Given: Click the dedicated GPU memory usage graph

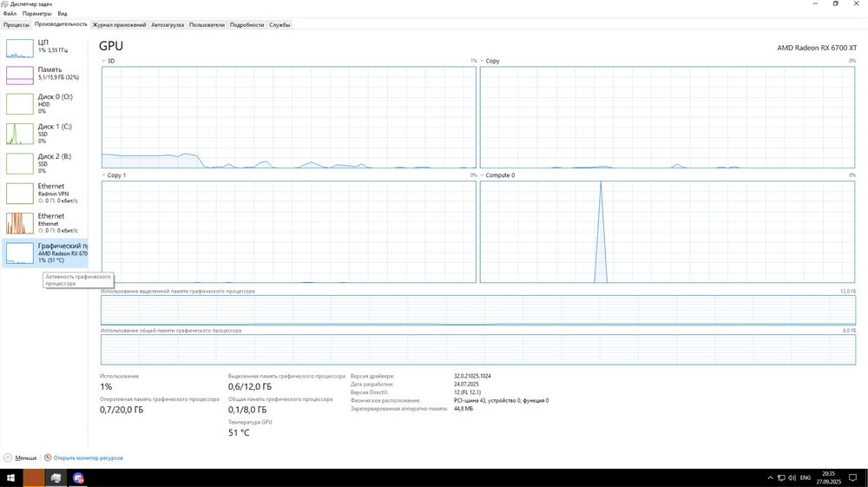Looking at the screenshot, I should [478, 310].
